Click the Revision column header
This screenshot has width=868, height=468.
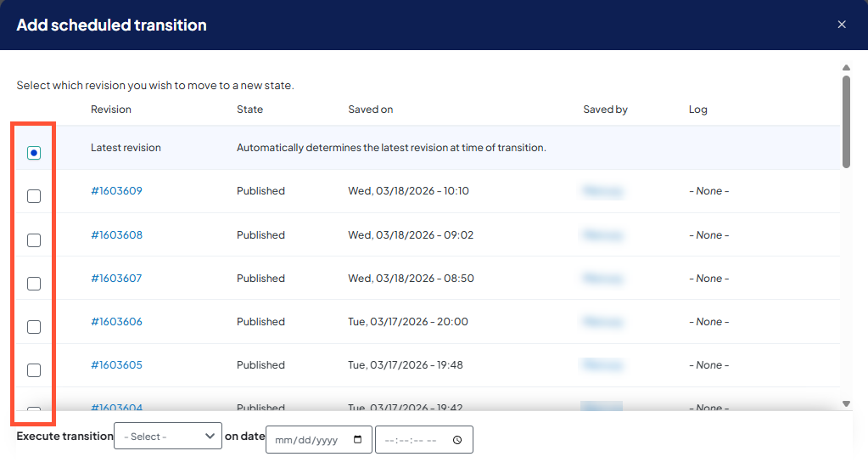point(110,109)
